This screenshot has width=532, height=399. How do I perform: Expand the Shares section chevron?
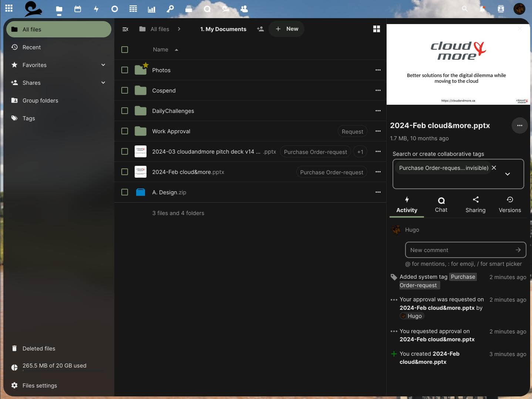coord(103,83)
